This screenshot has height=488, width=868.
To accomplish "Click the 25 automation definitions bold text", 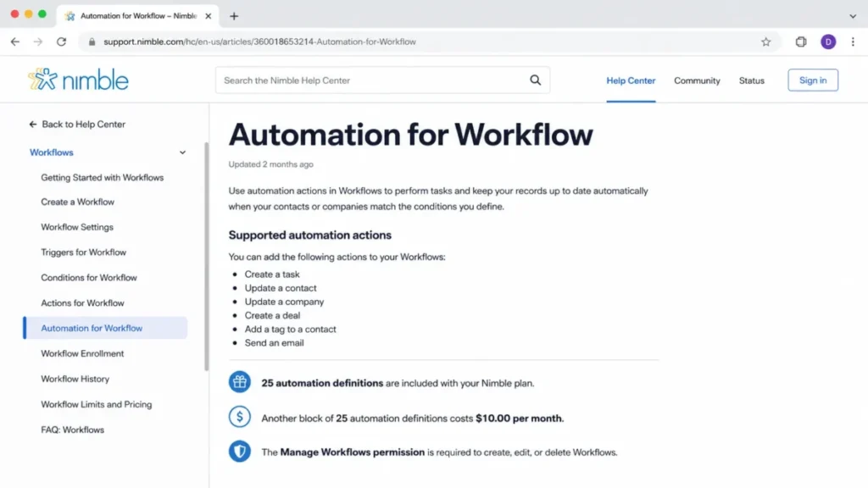I will 322,383.
